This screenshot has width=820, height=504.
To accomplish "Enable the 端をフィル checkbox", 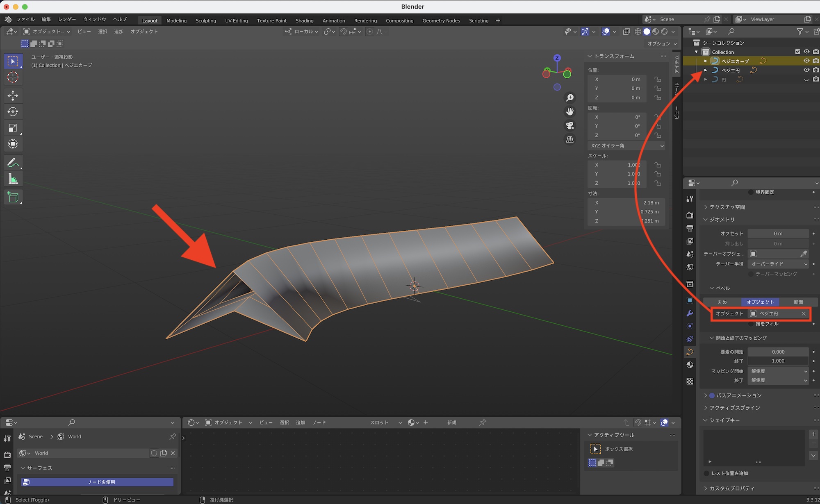I will pos(751,324).
